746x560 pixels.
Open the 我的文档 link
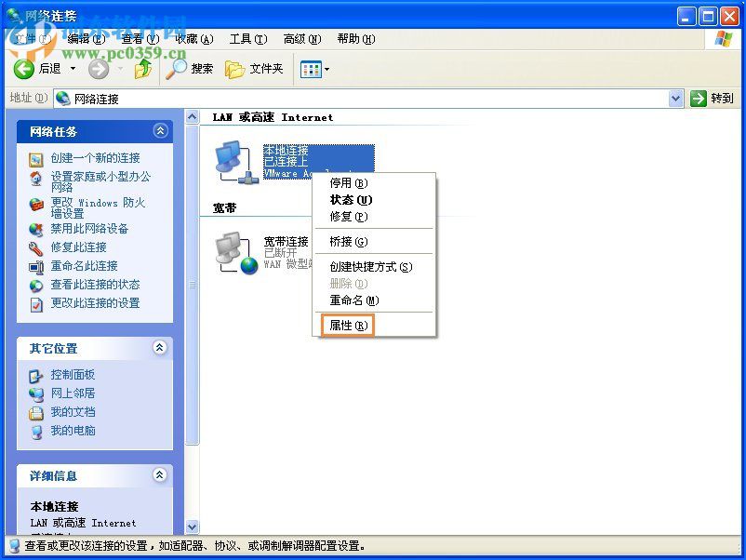(x=73, y=412)
